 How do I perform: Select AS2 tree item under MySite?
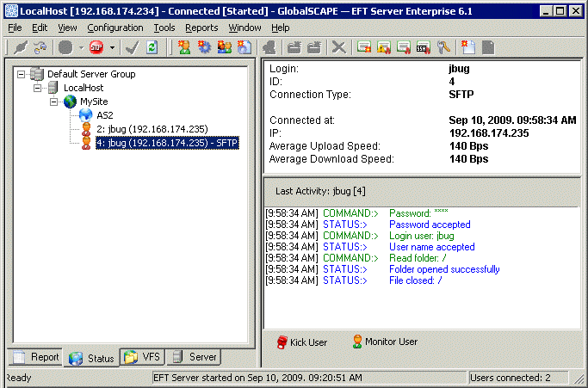pos(105,115)
